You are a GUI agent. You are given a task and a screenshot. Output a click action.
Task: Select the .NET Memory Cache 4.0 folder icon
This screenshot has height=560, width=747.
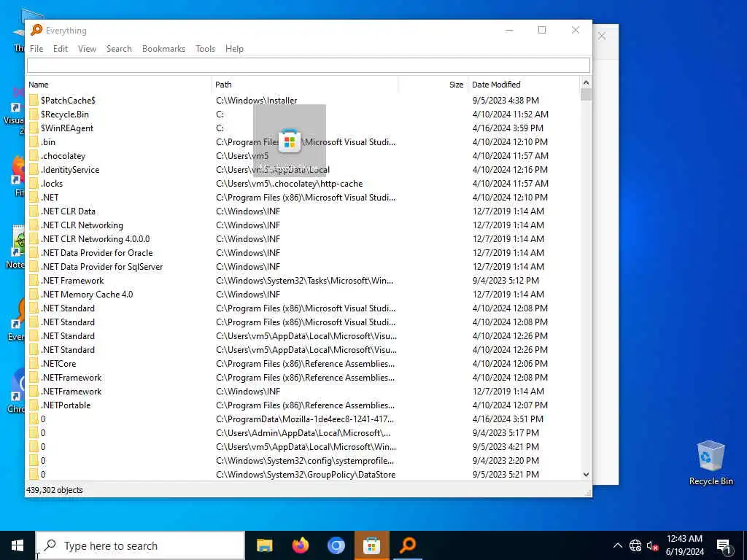click(x=34, y=295)
